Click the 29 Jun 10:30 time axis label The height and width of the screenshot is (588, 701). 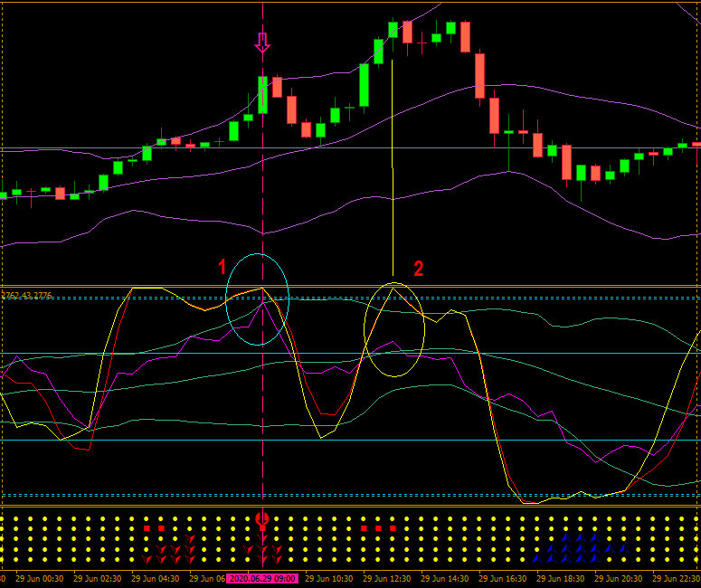click(329, 579)
